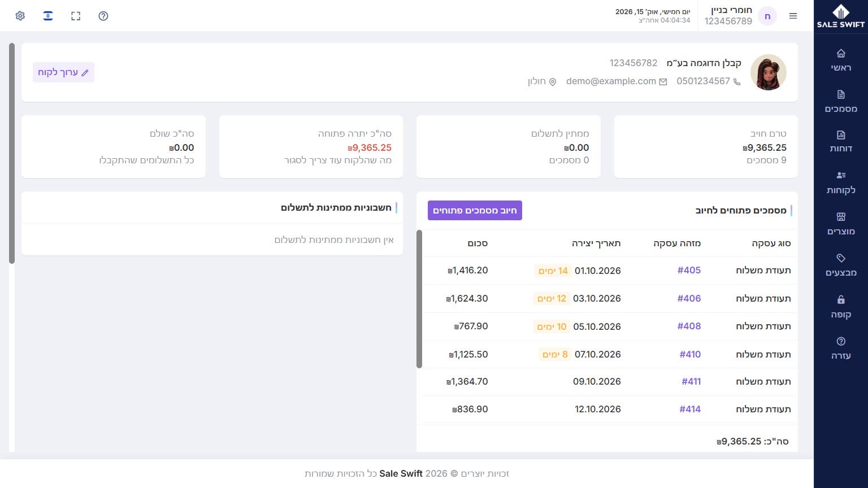Click the user avatar circle labeled n

[767, 16]
